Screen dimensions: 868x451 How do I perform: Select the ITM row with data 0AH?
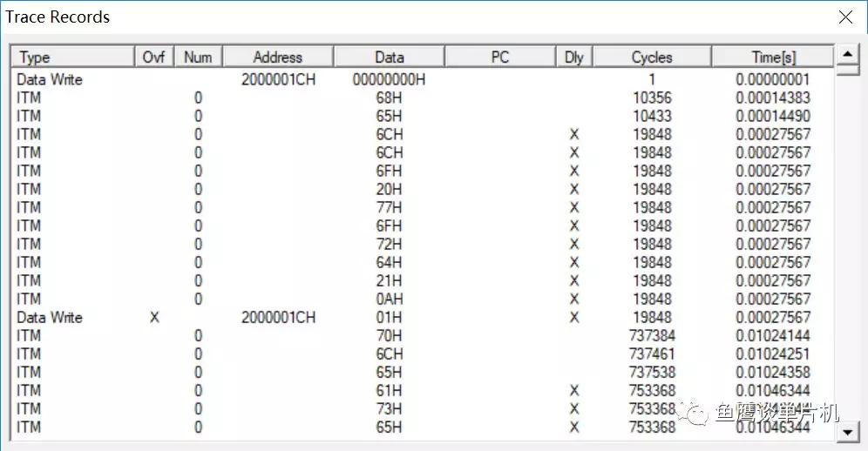(423, 300)
